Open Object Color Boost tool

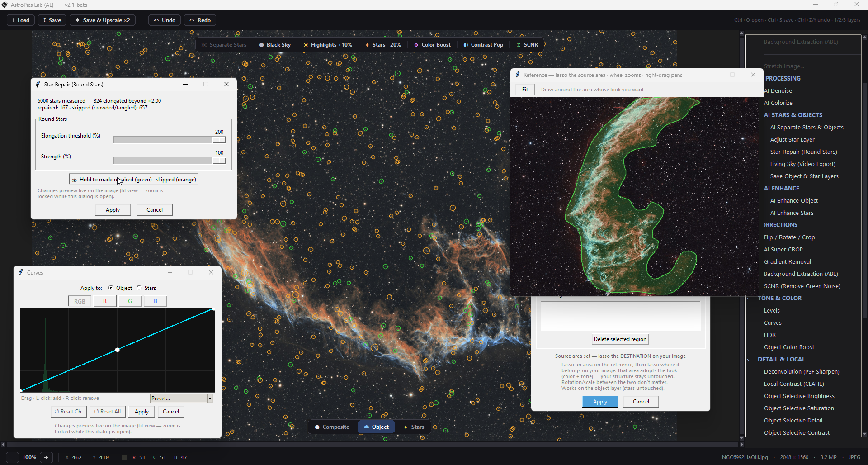click(x=789, y=347)
